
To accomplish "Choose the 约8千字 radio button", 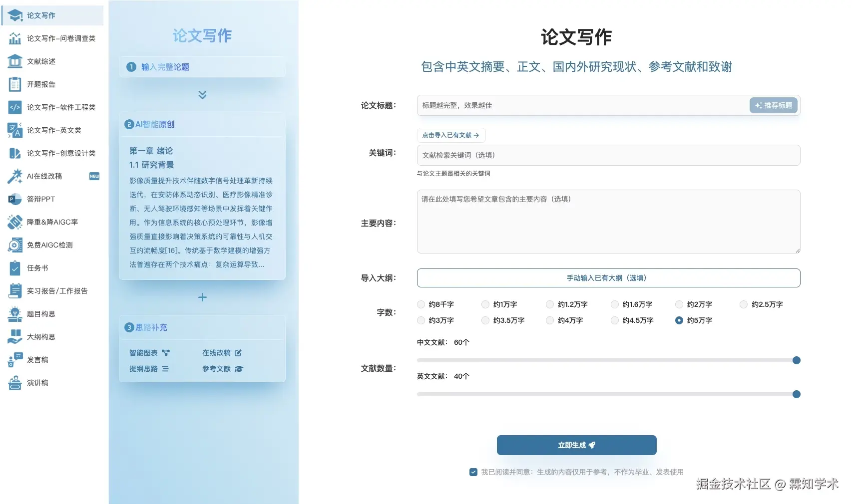I will coord(421,304).
